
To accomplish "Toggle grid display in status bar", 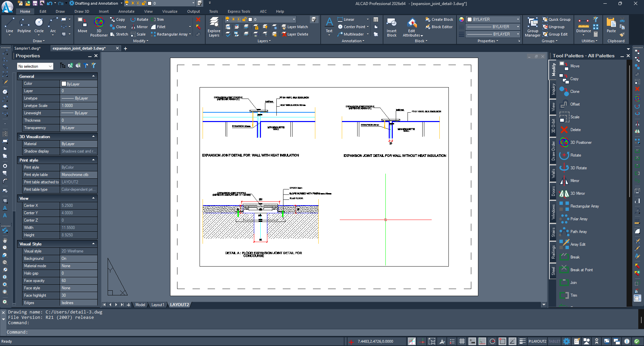I will (462, 341).
